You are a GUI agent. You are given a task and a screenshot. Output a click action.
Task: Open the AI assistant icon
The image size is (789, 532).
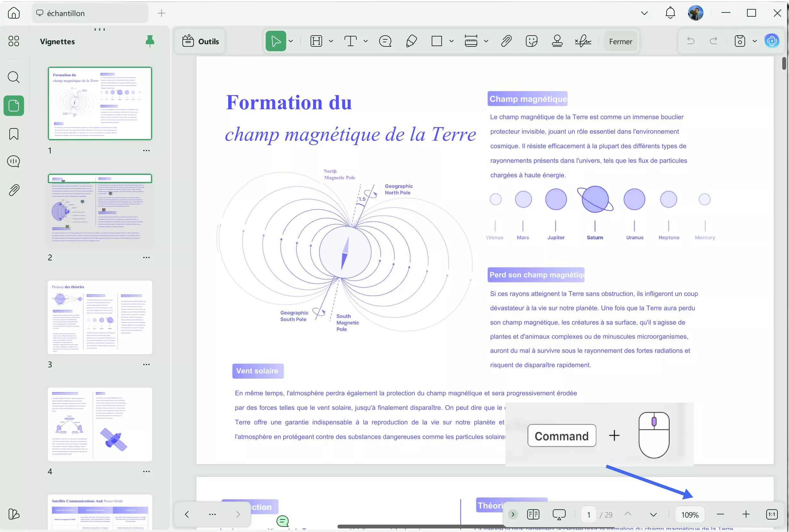pos(772,41)
